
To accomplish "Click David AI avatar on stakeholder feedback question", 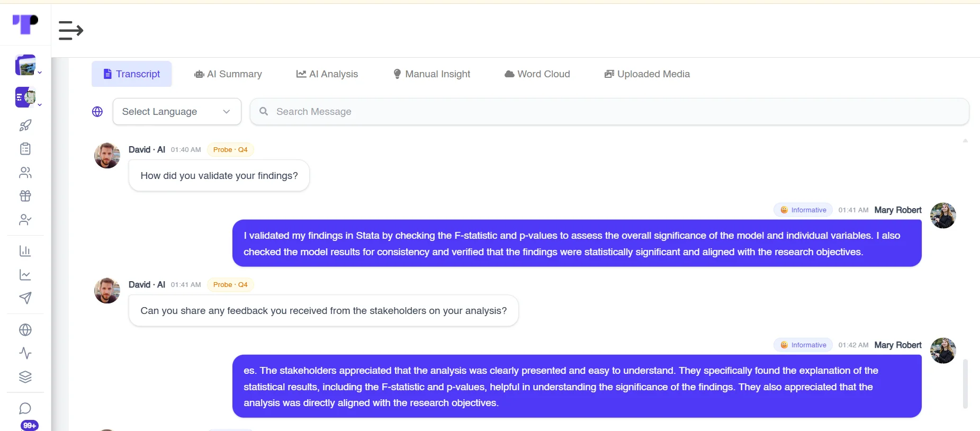I will 107,291.
